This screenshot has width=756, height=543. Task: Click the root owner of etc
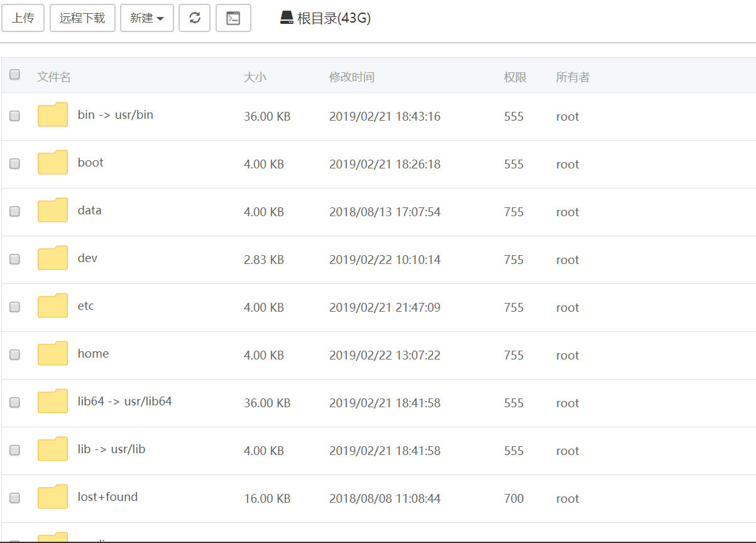(x=567, y=307)
